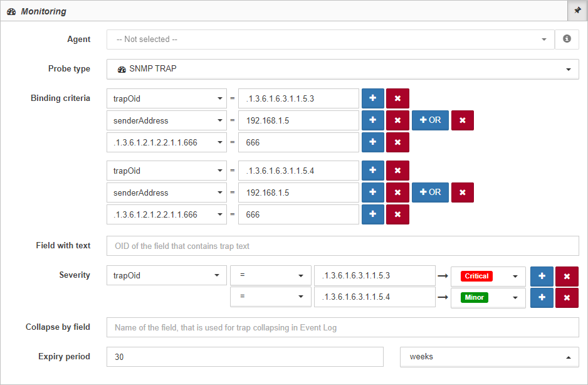Viewport: 588px width, 385px height.
Task: Open the weeks expiry unit dropdown
Action: tap(490, 357)
